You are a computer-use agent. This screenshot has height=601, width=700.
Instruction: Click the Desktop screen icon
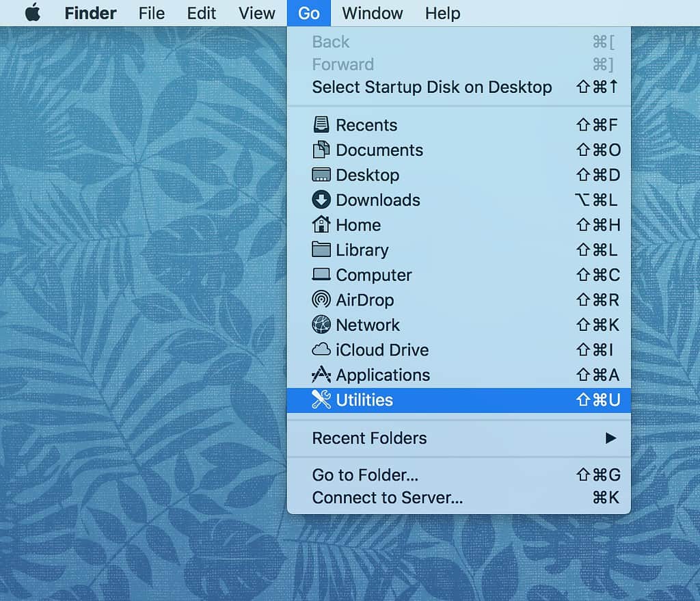[x=321, y=174]
